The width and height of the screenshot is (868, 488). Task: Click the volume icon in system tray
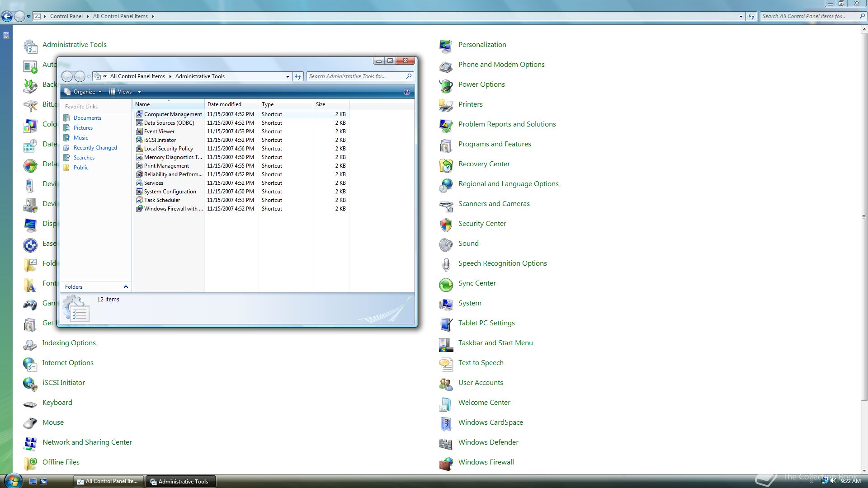click(x=833, y=481)
